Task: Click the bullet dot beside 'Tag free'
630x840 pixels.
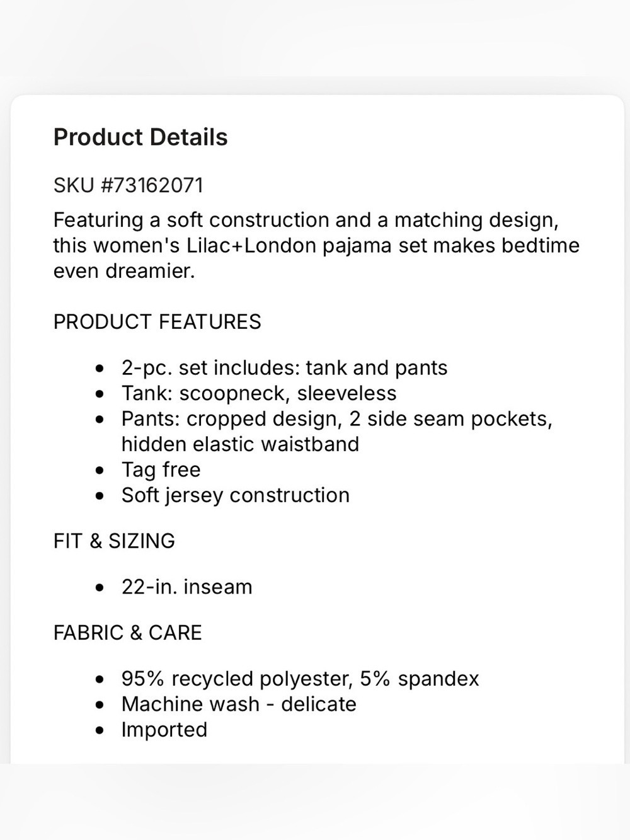Action: coord(100,471)
